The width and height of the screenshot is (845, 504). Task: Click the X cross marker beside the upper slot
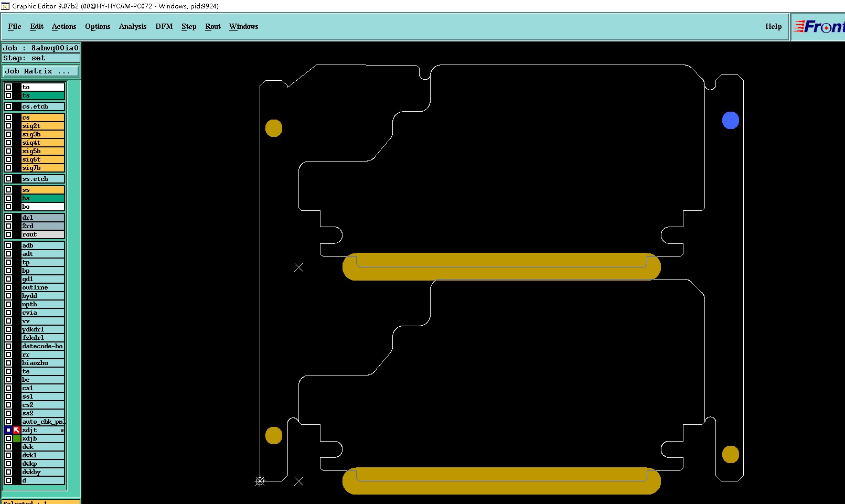298,267
